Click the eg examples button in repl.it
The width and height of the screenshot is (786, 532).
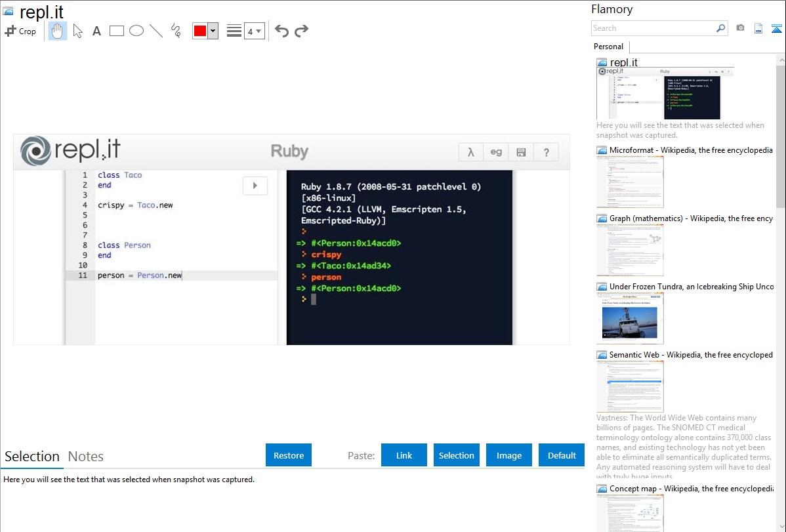(x=496, y=152)
